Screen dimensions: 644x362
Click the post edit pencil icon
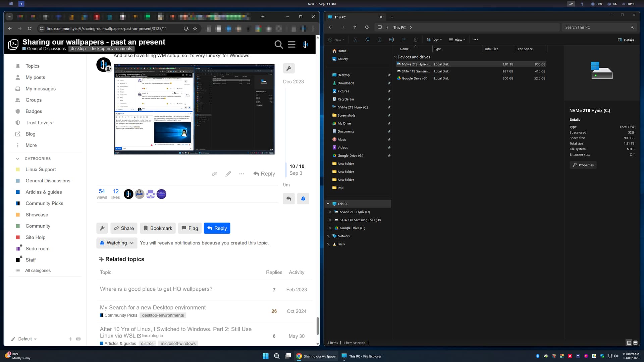(x=228, y=174)
